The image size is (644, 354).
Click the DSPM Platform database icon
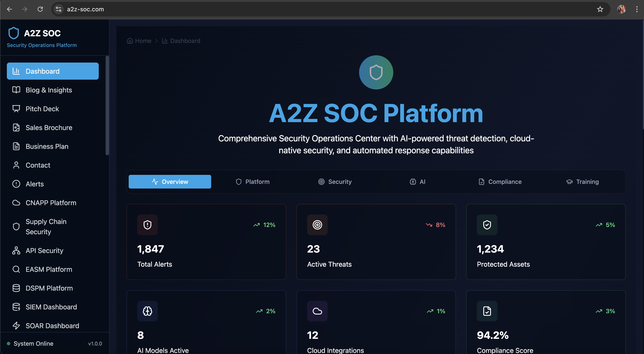point(16,288)
